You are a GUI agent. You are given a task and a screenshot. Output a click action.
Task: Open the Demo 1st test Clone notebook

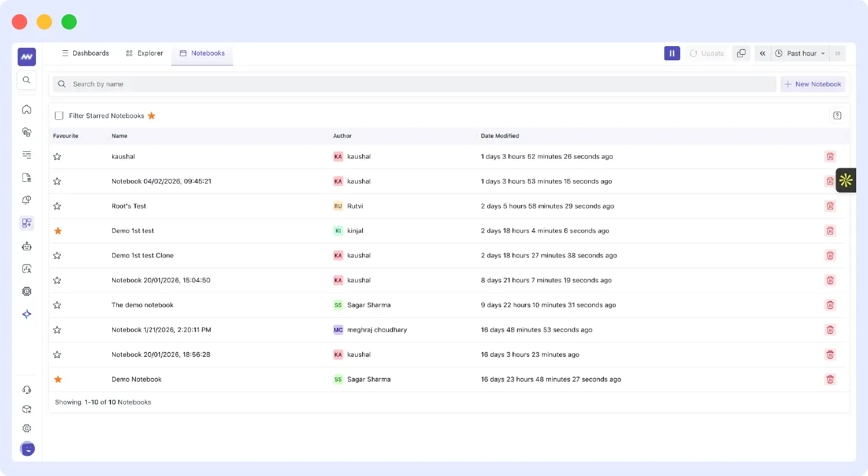coord(142,256)
